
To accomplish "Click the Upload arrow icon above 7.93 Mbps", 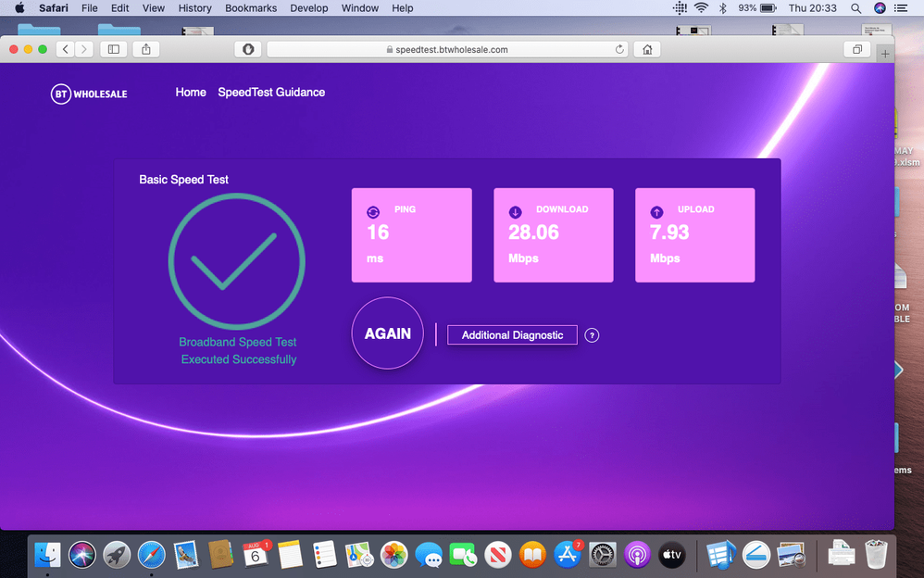I will 656,210.
